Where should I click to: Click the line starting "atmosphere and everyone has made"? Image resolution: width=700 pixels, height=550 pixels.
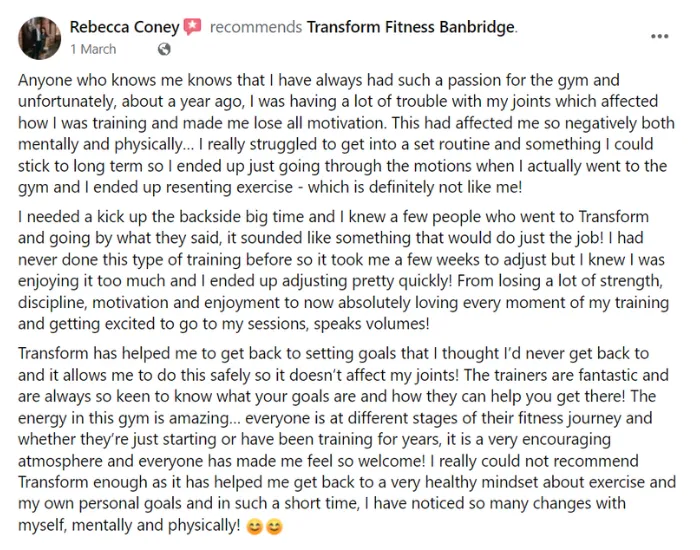(x=328, y=461)
